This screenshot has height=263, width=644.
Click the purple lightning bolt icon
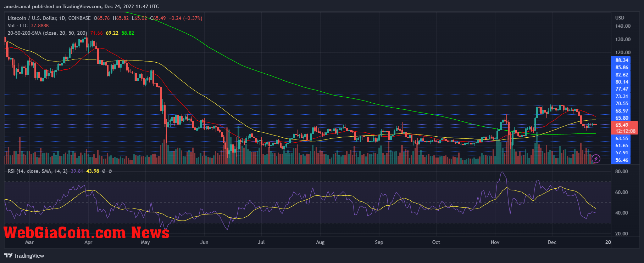coord(596,159)
